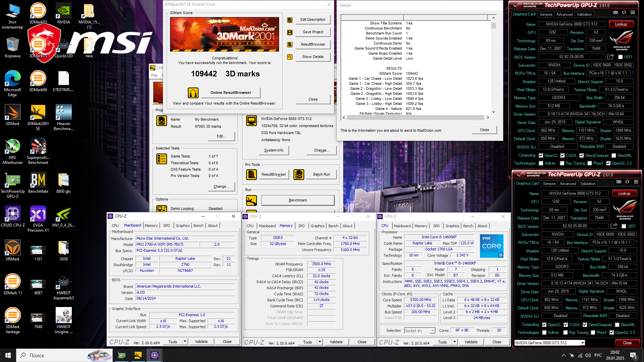Toggle OpenCL checkbox in upper GPU-Z
Screen dimensions: 644x362
tap(541, 156)
